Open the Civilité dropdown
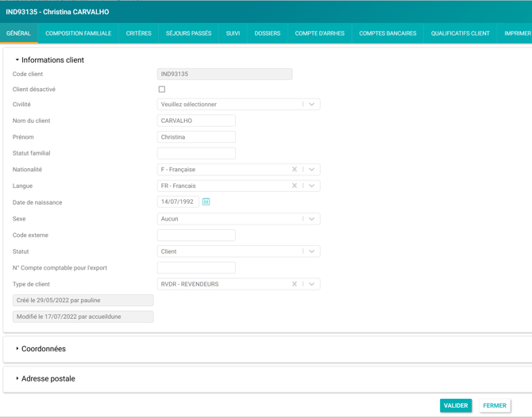The width and height of the screenshot is (532, 418). [x=312, y=105]
